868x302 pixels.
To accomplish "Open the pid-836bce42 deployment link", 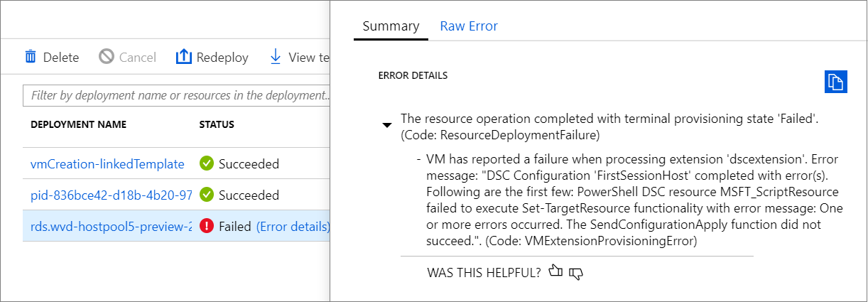I will [x=109, y=195].
